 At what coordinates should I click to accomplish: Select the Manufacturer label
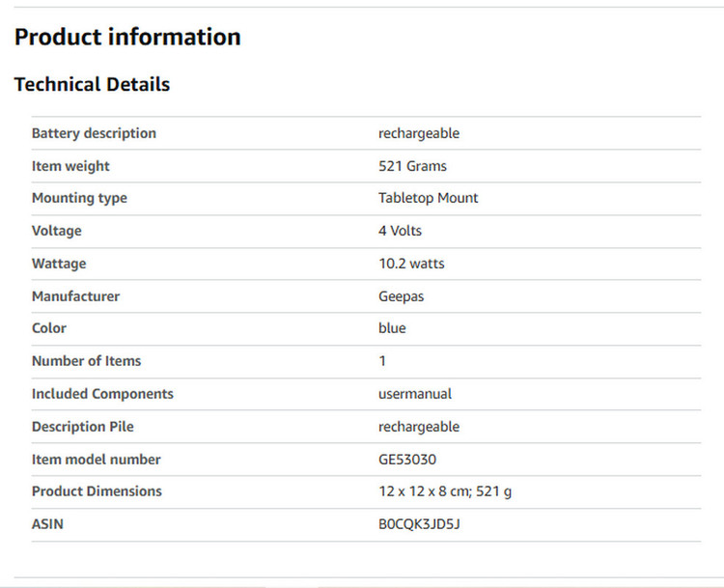click(75, 296)
